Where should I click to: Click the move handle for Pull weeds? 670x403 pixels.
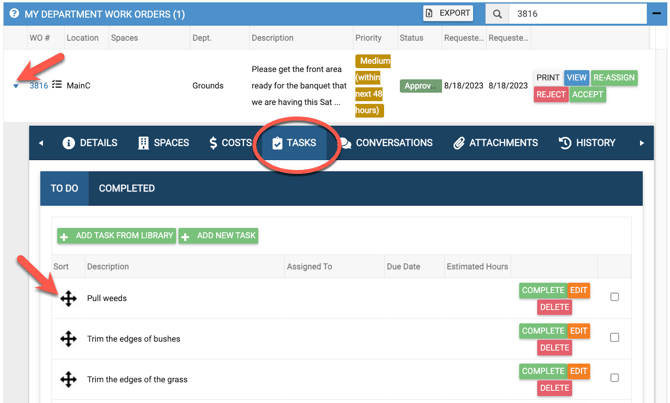point(68,298)
